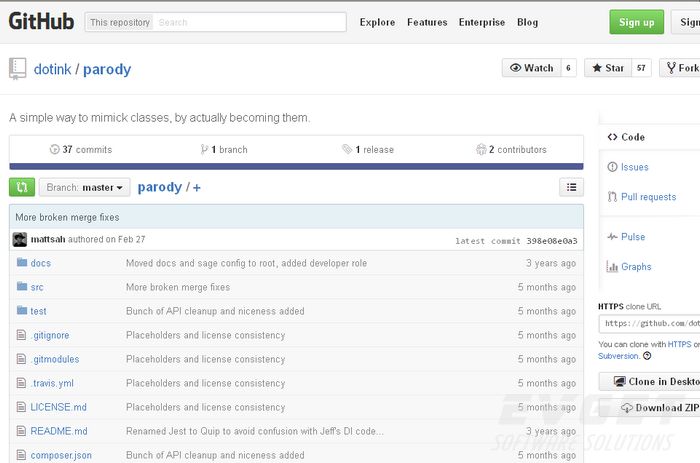This screenshot has height=463, width=700.
Task: Open the latest commit 398e08e0a3 link
Action: [552, 241]
